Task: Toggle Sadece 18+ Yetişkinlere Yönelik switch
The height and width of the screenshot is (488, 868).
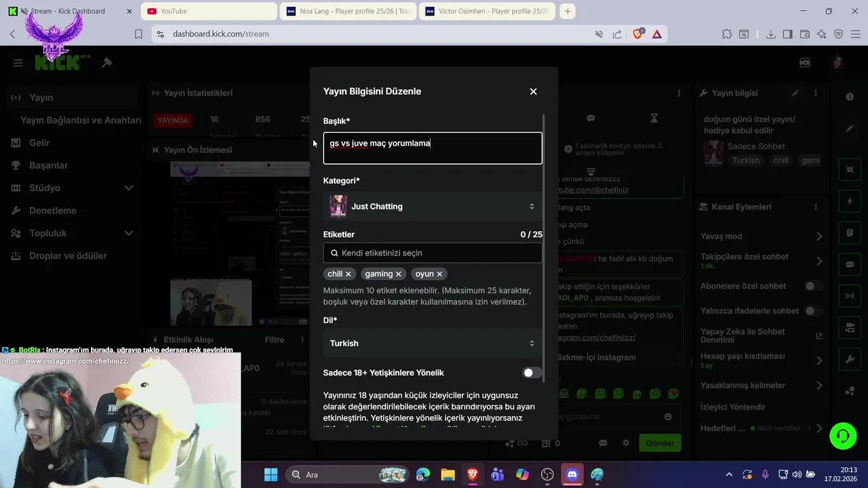Action: (532, 373)
